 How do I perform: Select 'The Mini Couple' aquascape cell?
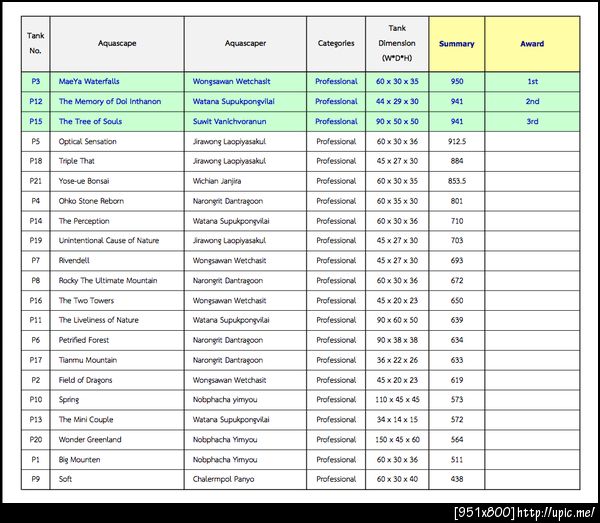click(117, 420)
